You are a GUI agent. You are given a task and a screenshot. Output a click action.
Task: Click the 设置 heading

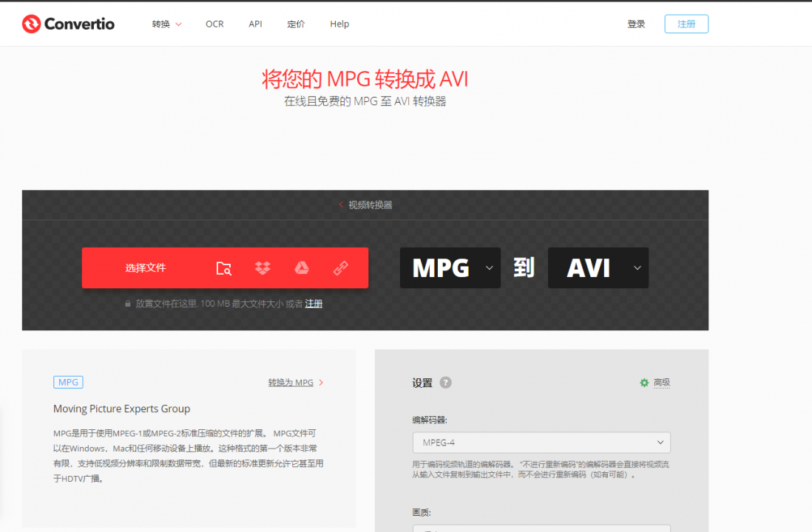pos(422,383)
